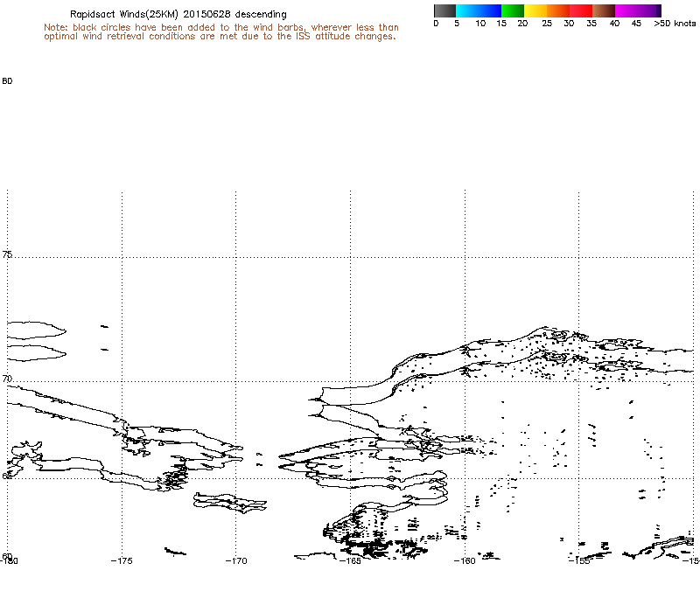Image resolution: width=700 pixels, height=612 pixels.
Task: Select the cyan 5–10 knots legend segment
Action: coord(467,10)
